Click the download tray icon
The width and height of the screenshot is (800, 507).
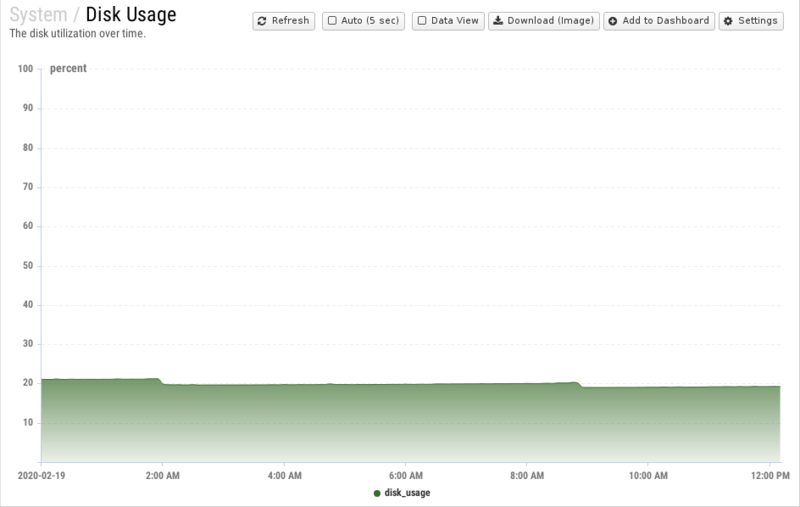498,21
